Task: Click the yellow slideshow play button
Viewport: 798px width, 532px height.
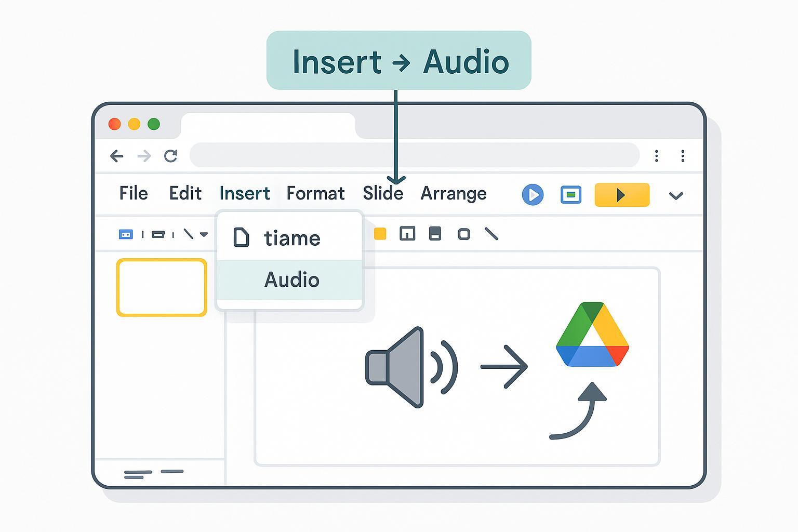Action: point(622,195)
